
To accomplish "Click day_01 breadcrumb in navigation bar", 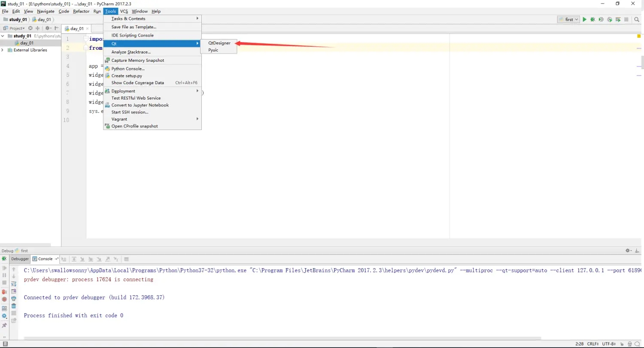I will 41,19.
